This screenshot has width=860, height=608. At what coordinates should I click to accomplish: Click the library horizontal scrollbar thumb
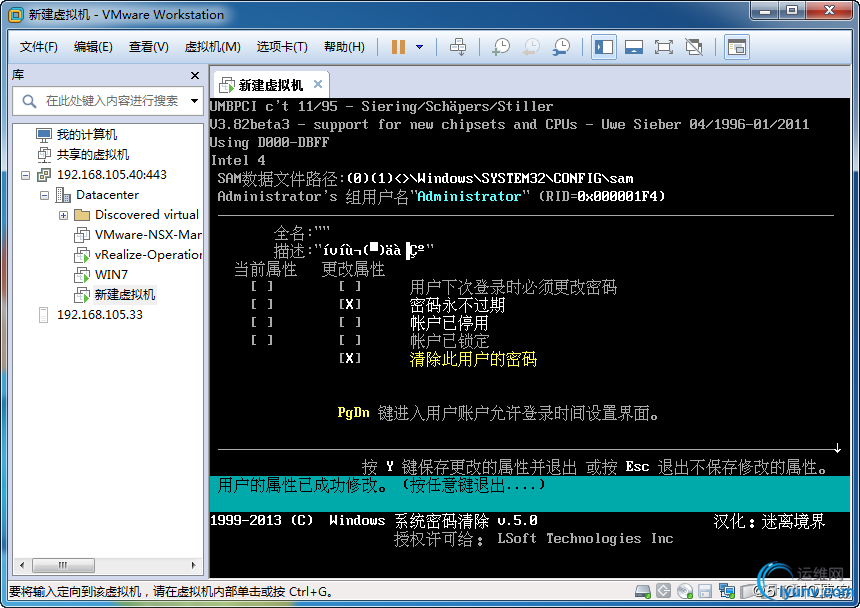63,565
